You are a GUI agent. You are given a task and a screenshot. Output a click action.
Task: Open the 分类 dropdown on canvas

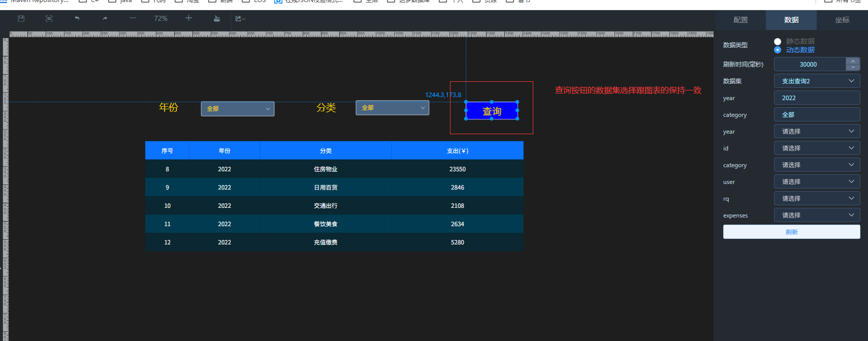[x=392, y=108]
